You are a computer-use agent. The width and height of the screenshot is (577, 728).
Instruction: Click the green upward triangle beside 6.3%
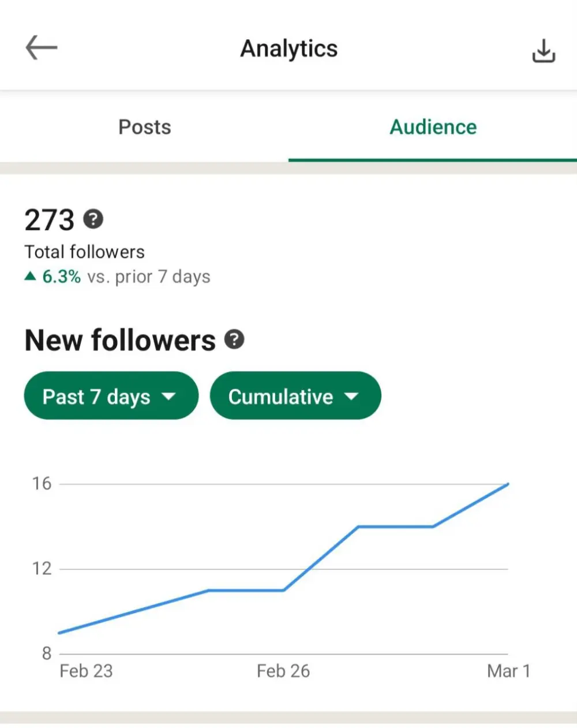(29, 276)
